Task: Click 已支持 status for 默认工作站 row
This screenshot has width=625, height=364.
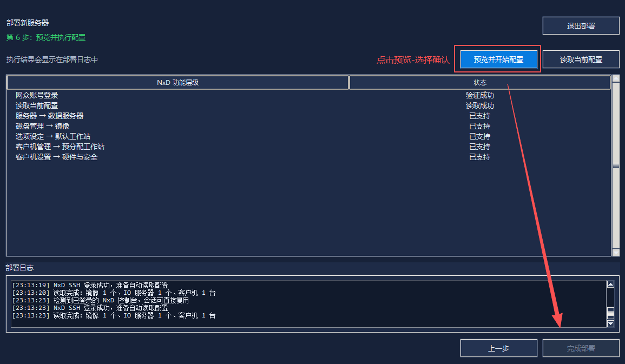Action: 480,137
